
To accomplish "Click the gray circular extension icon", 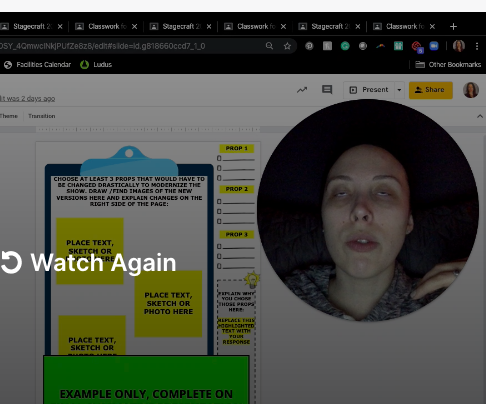I will [363, 46].
